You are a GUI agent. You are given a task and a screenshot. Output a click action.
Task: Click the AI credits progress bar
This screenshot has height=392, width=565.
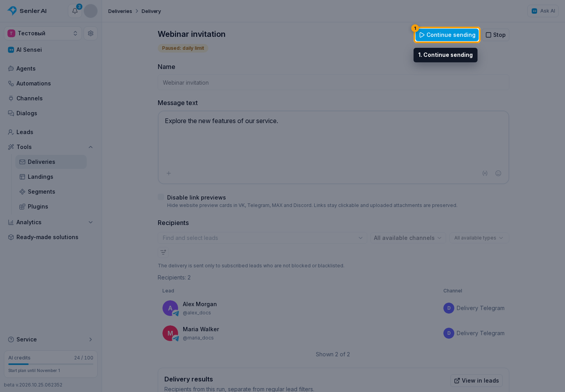[x=51, y=364]
